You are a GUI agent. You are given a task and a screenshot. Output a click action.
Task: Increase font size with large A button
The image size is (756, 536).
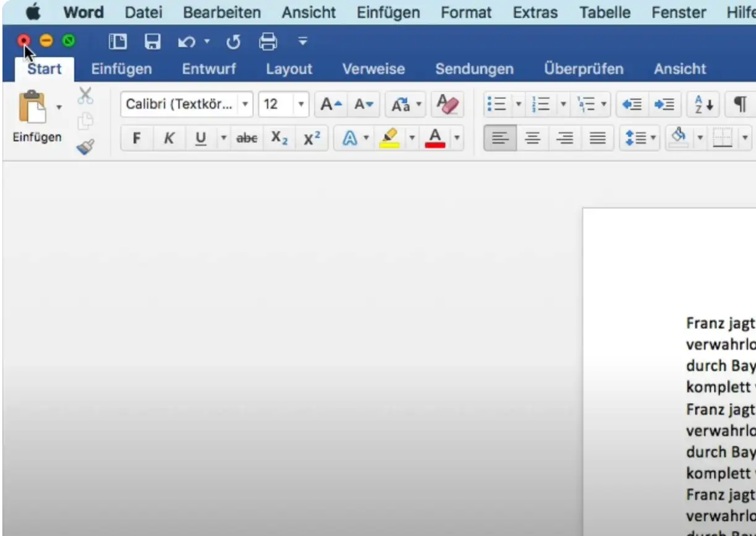coord(331,104)
